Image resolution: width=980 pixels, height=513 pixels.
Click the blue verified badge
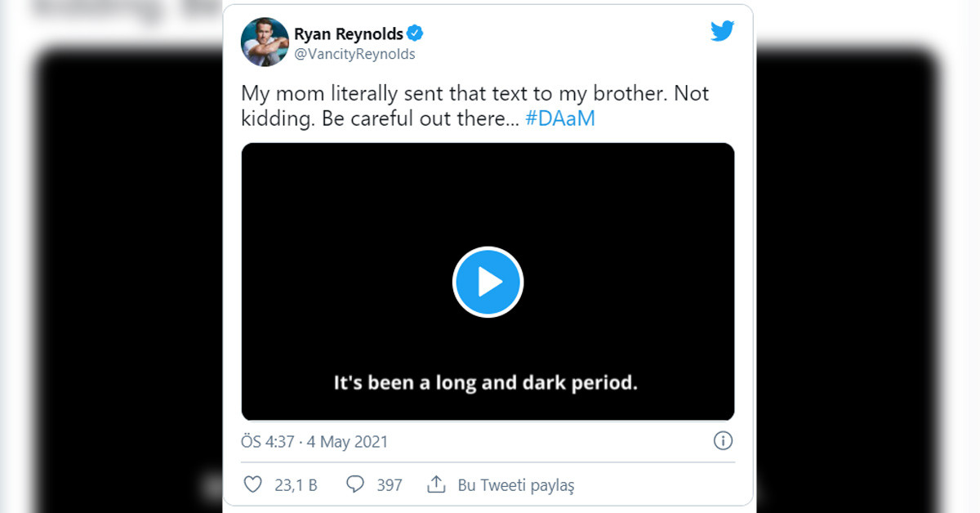[416, 33]
